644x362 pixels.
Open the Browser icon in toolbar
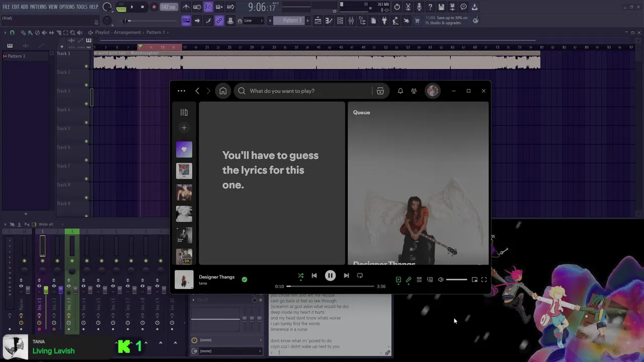tap(362, 21)
